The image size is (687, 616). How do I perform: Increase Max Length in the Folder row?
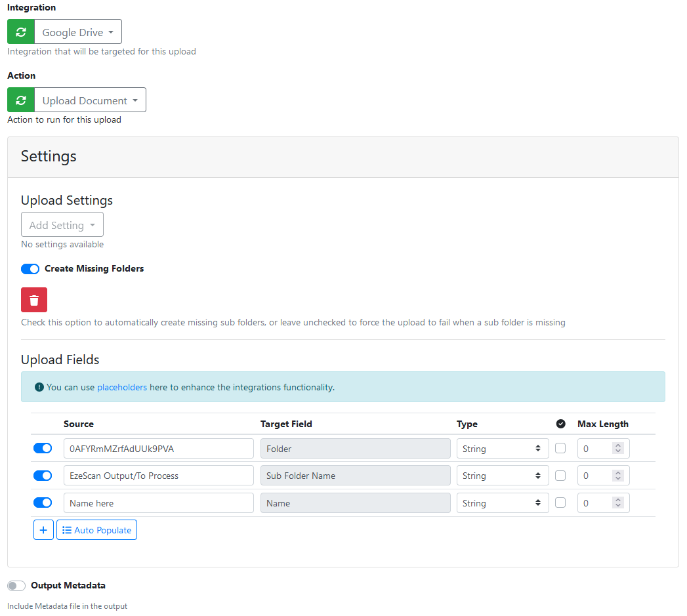point(617,445)
